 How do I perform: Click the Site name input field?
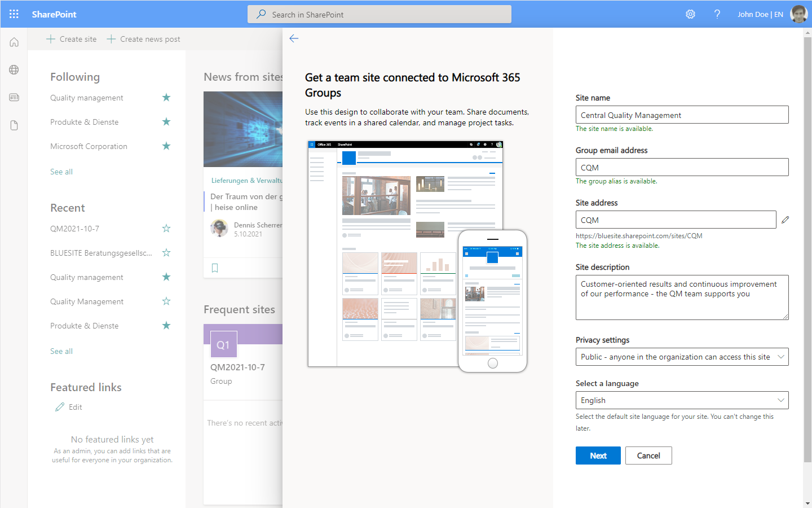[682, 115]
